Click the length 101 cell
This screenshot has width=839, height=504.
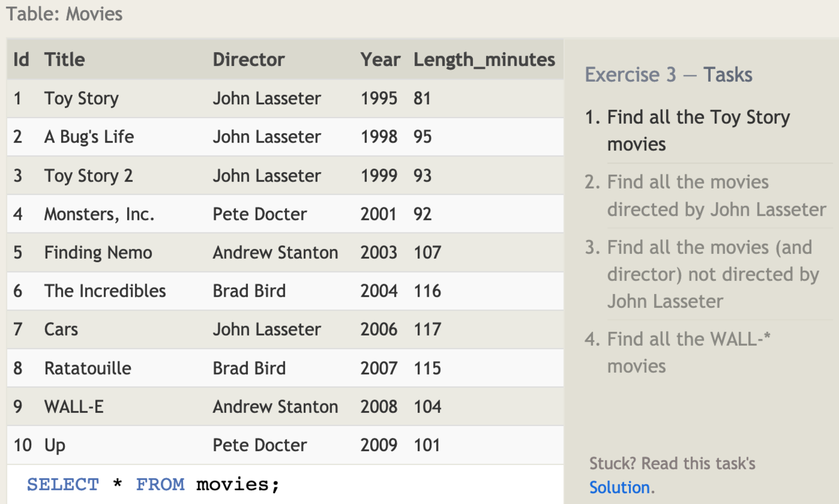point(427,446)
